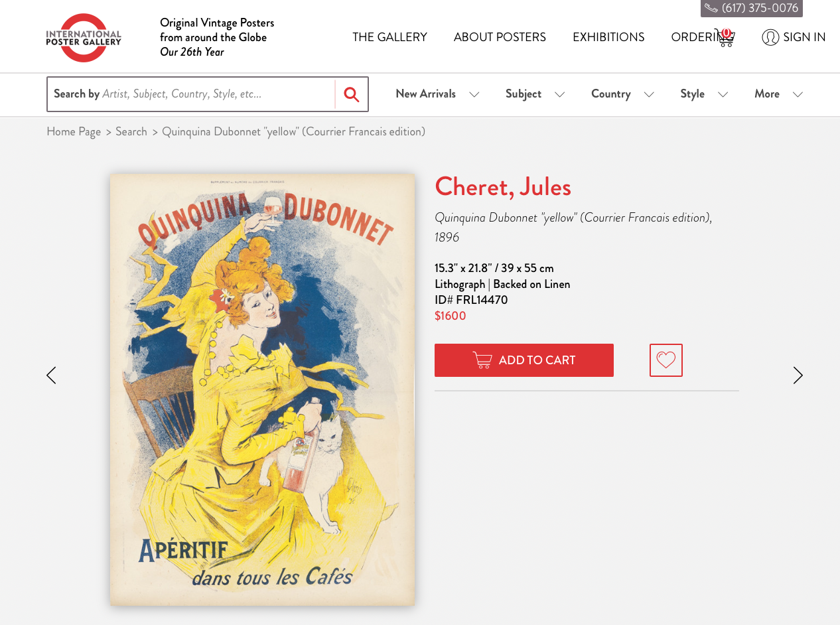Open The Gallery menu
The image size is (840, 625).
(389, 37)
